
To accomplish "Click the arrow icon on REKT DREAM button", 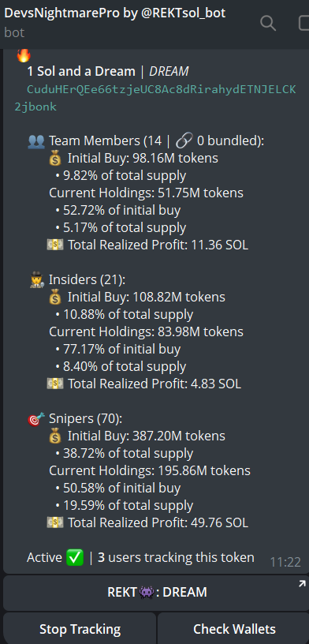I will pyautogui.click(x=302, y=584).
